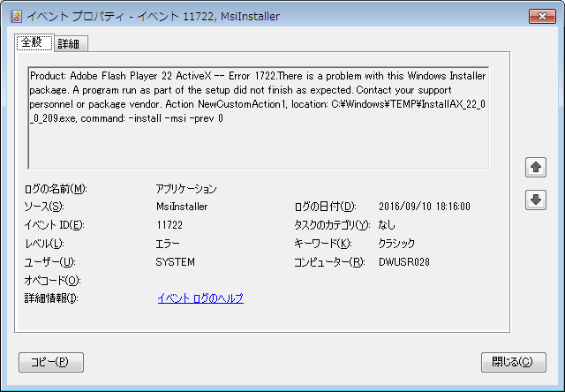
Task: Click the ログの日付(D) label
Action: [326, 207]
